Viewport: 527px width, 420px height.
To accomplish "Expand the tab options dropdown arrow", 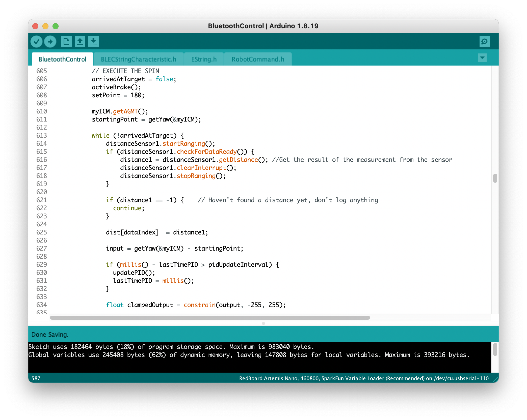I will [x=482, y=58].
